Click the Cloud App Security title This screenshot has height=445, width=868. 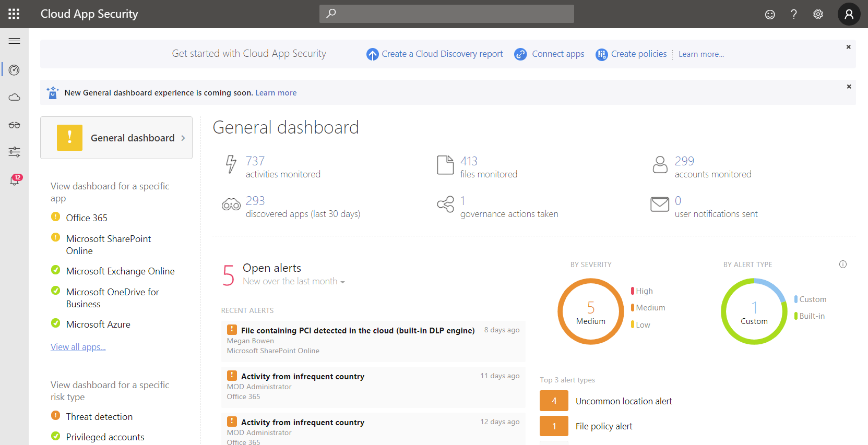(x=89, y=14)
